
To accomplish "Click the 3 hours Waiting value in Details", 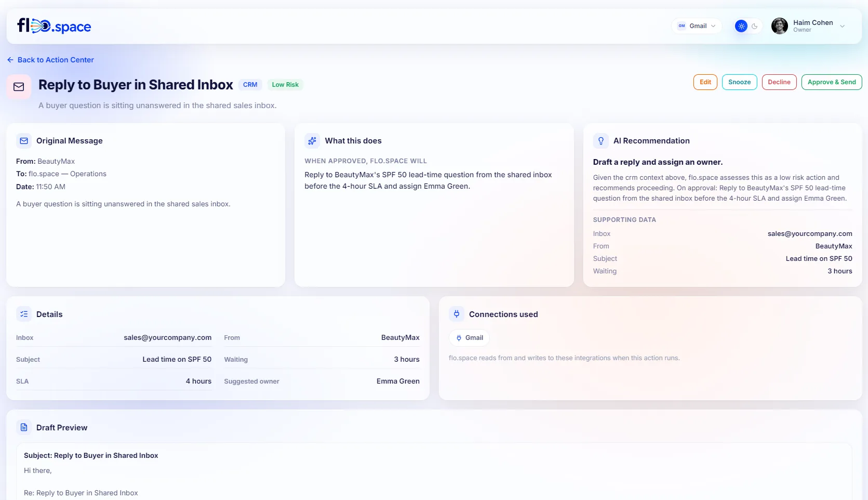I will (407, 360).
